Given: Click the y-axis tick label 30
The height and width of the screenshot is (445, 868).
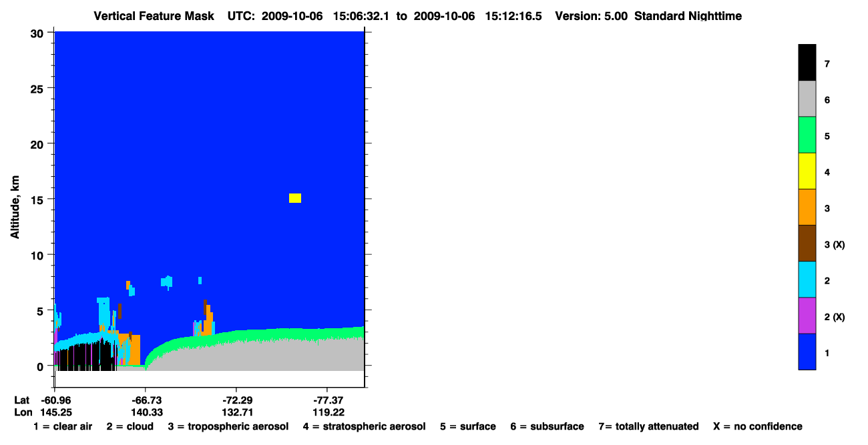Looking at the screenshot, I should (39, 33).
